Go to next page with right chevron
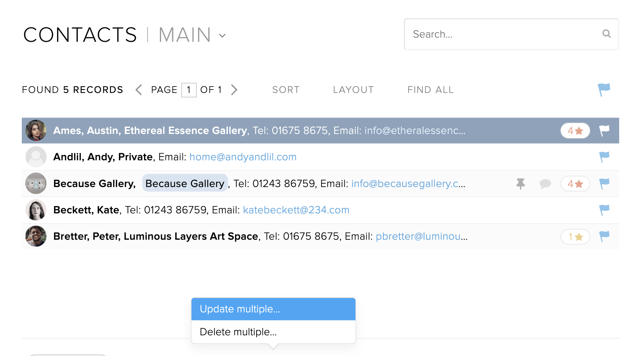Screen dimensions: 644x356 [x=234, y=90]
